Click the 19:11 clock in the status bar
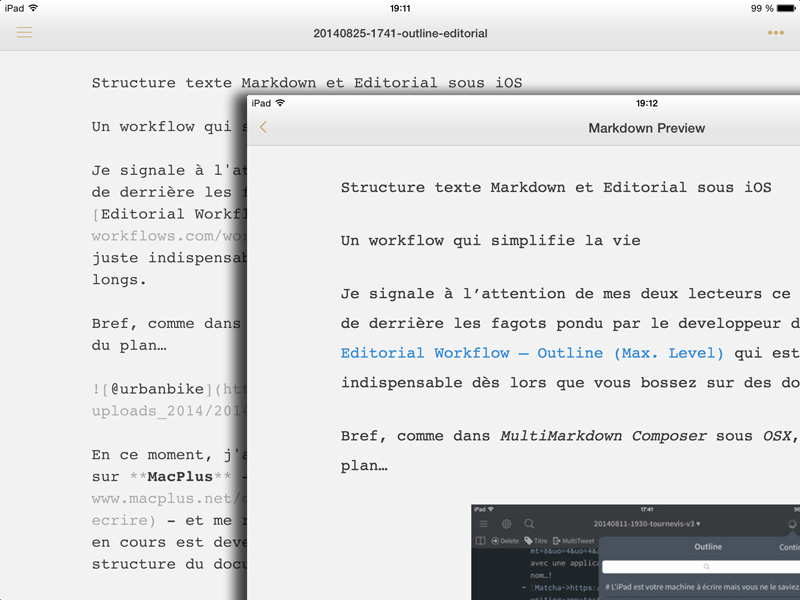 pos(400,8)
